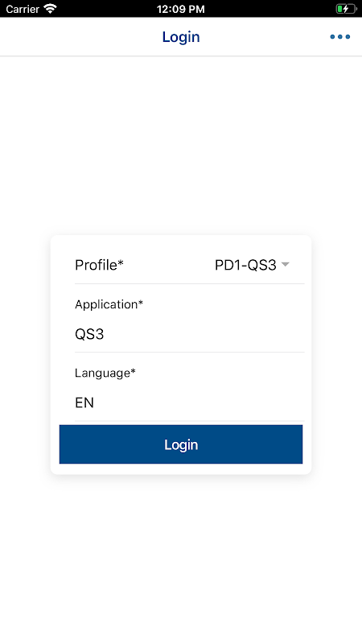Click the Login button label text
Image resolution: width=362 pixels, height=644 pixels.
[x=181, y=444]
